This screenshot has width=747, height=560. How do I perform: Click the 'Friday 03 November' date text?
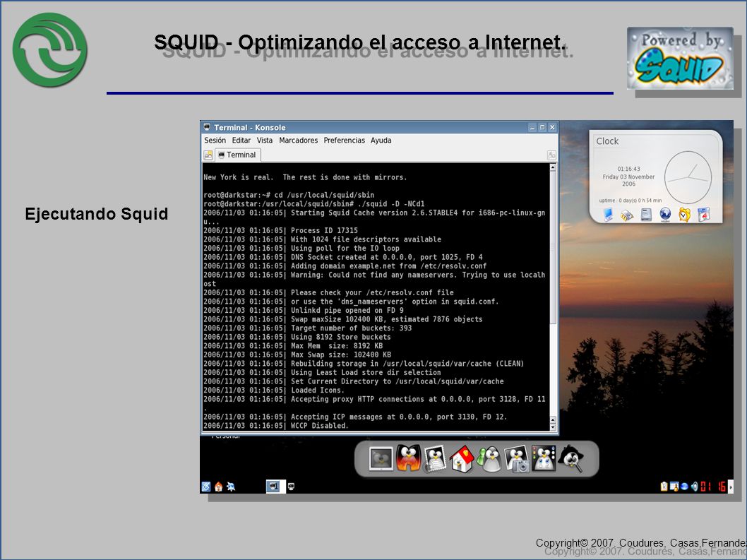coord(628,177)
